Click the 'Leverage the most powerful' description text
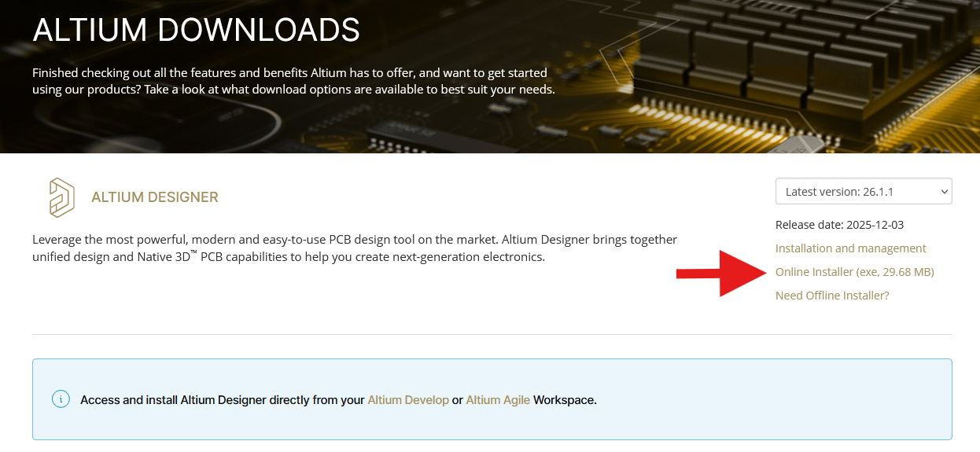The width and height of the screenshot is (980, 452). coord(355,248)
